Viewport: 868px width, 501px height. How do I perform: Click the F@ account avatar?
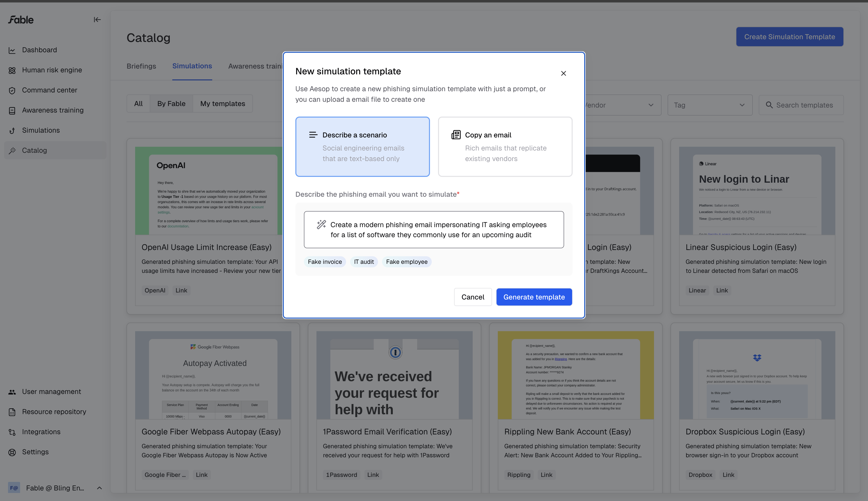click(x=14, y=488)
